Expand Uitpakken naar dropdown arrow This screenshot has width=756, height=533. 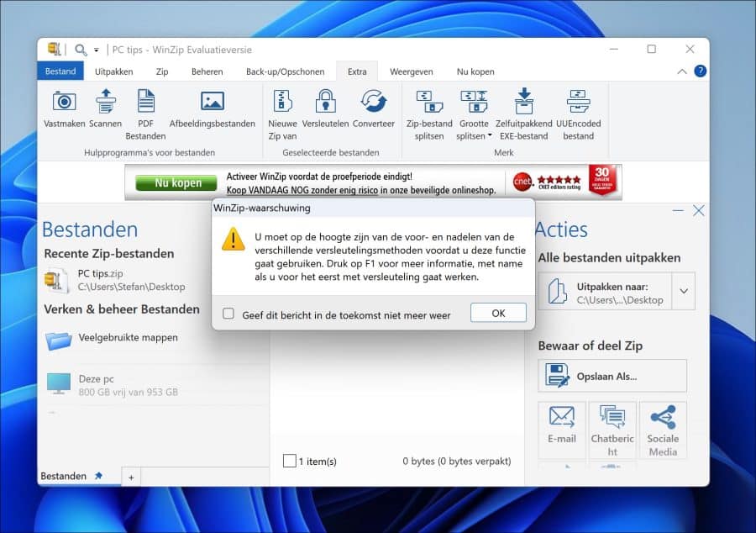coord(684,292)
